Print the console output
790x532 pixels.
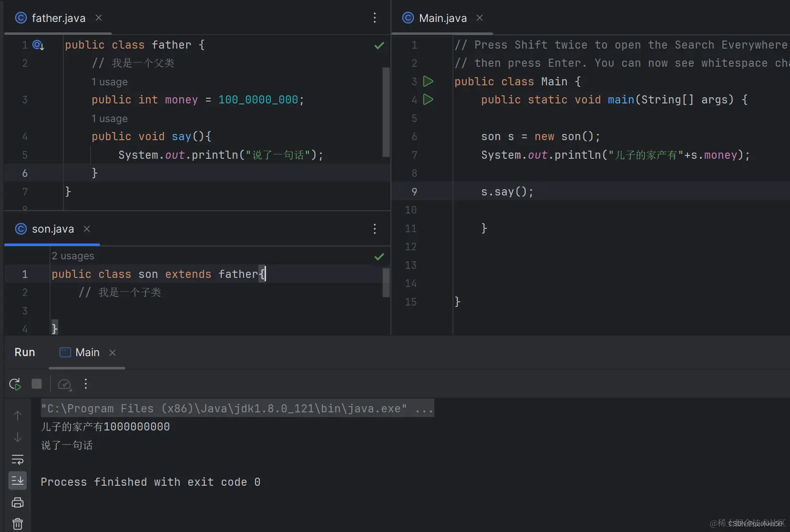tap(18, 502)
